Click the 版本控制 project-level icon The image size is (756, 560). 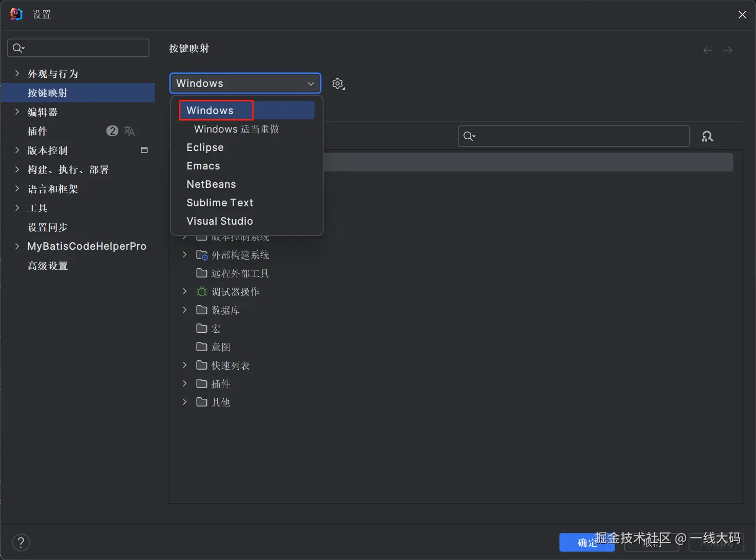[144, 150]
